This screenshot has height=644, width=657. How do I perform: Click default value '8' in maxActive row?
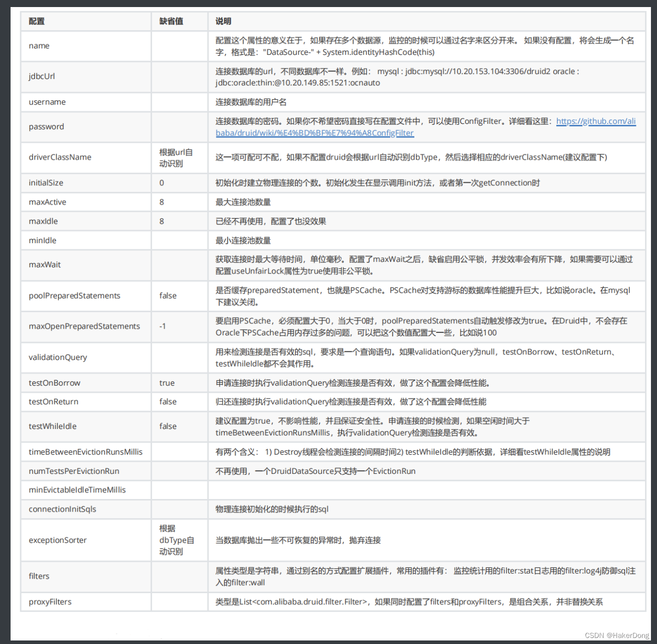162,202
